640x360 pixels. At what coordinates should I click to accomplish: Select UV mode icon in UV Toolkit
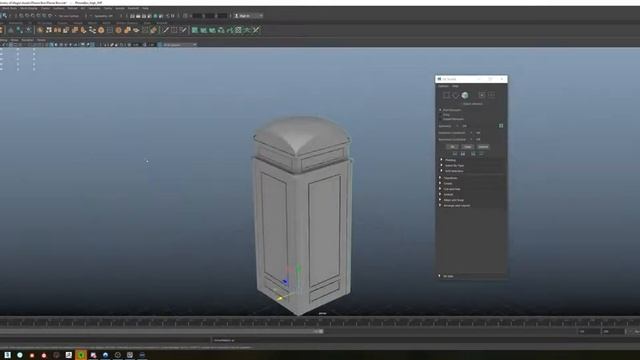click(x=482, y=95)
